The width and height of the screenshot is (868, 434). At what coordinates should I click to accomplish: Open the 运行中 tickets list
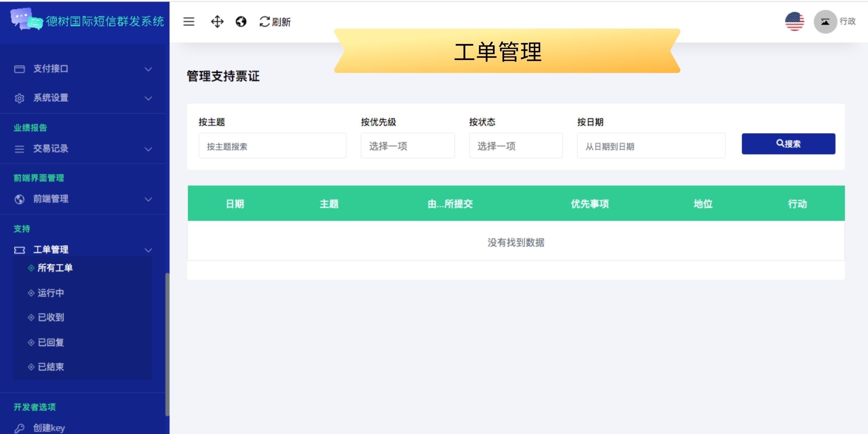[51, 293]
